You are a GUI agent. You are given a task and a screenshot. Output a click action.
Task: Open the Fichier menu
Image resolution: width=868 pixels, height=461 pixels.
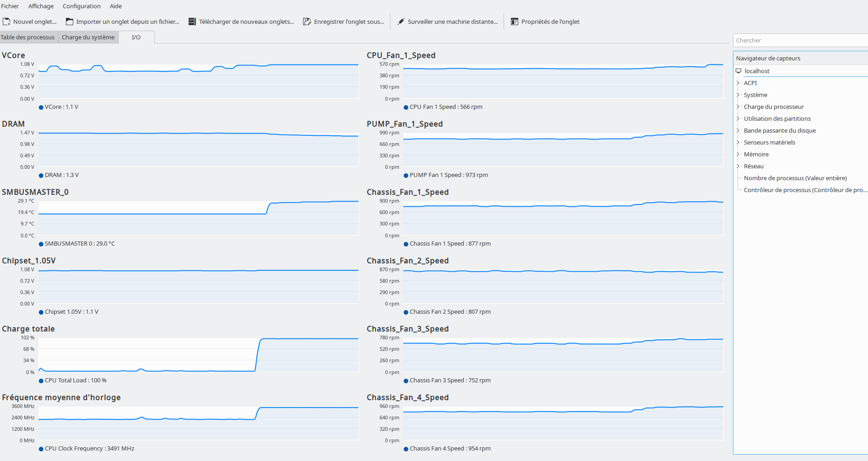pyautogui.click(x=10, y=6)
